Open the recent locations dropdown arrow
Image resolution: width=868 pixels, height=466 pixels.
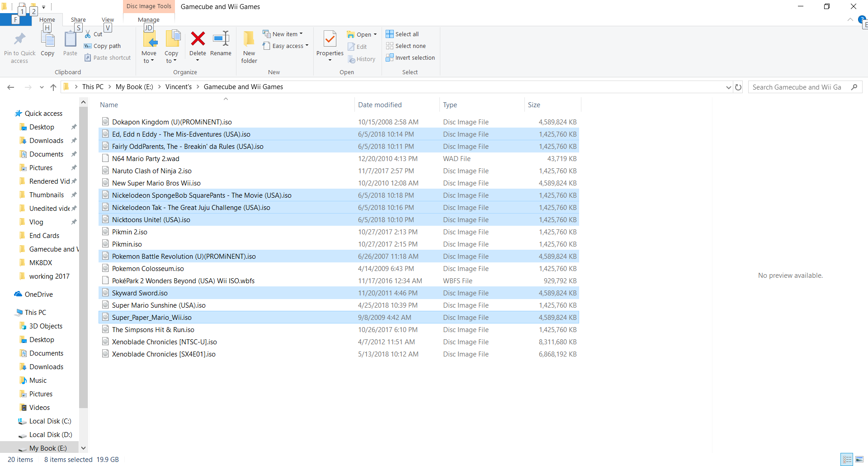coord(42,87)
